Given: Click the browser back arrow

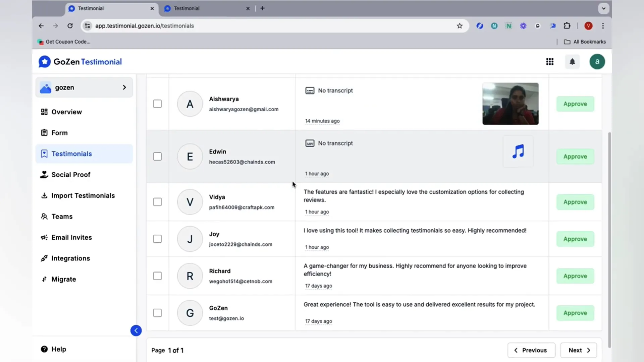Looking at the screenshot, I should pos(41,26).
